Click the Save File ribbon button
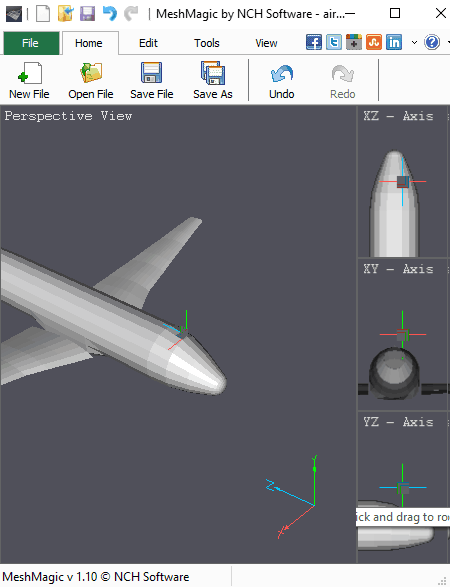This screenshot has width=450, height=587. [152, 80]
